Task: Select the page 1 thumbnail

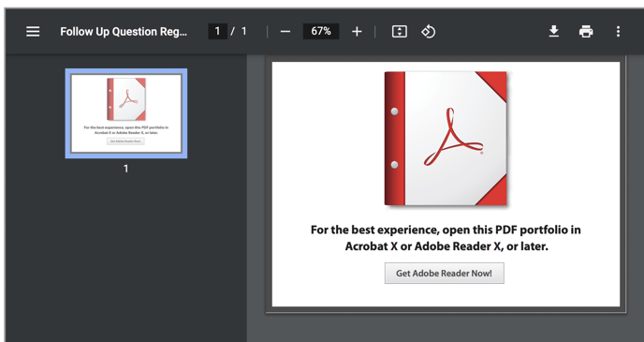Action: click(126, 113)
